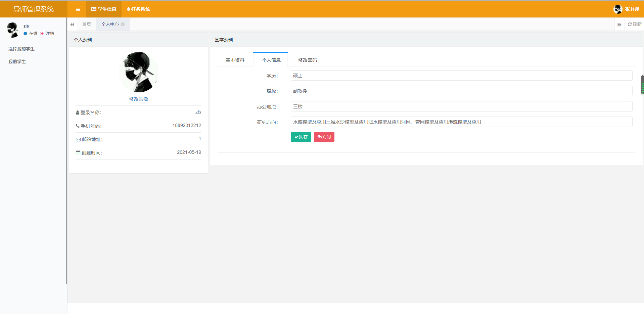Select the 个人信息 sub-tab

[x=271, y=60]
